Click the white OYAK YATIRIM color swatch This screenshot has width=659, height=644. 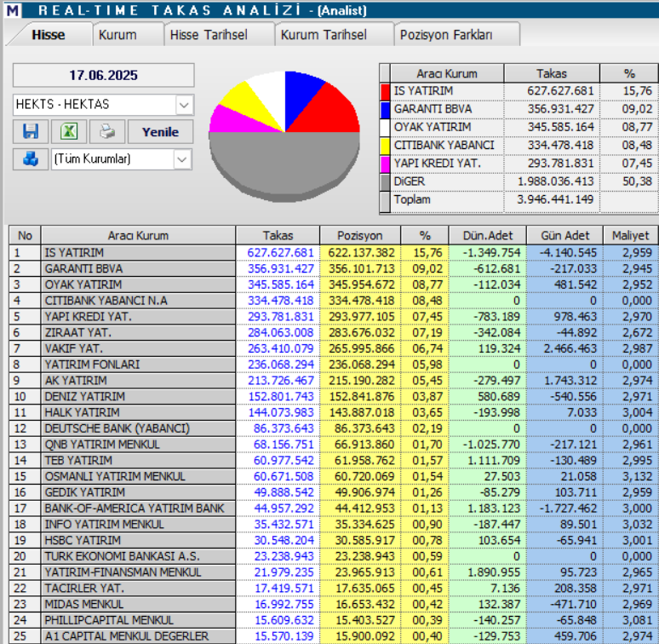(x=385, y=128)
